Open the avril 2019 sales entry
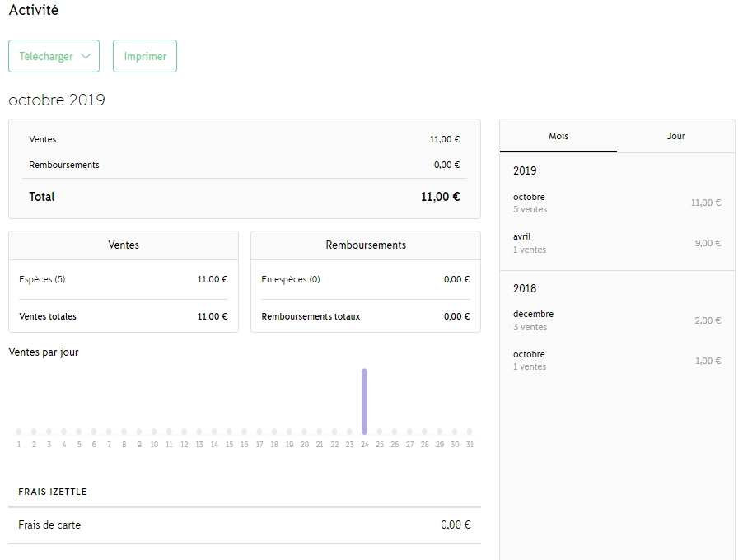Viewport: 743px width, 560px height. tap(616, 243)
